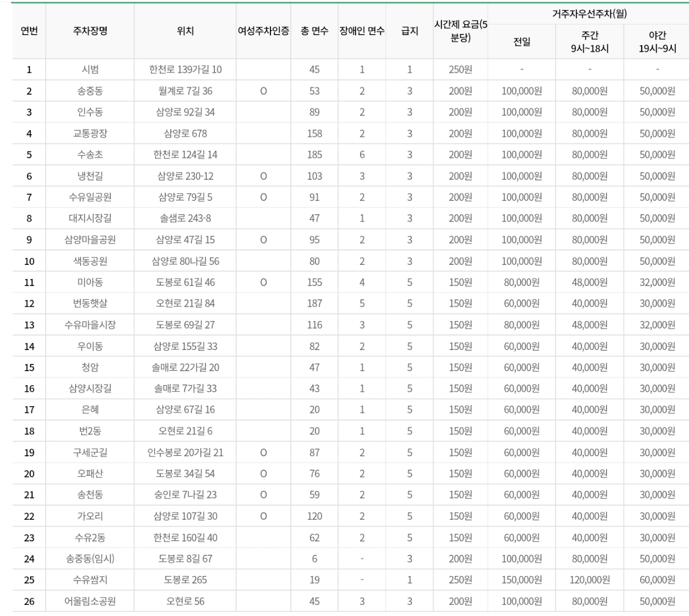Click the parking lot name 송중동(임시)
689x616 pixels.
click(90, 559)
